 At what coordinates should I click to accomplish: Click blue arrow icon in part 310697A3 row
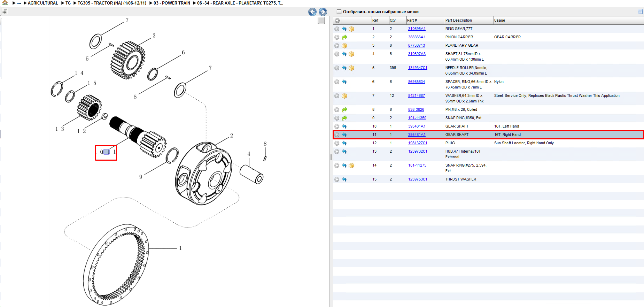tap(344, 54)
